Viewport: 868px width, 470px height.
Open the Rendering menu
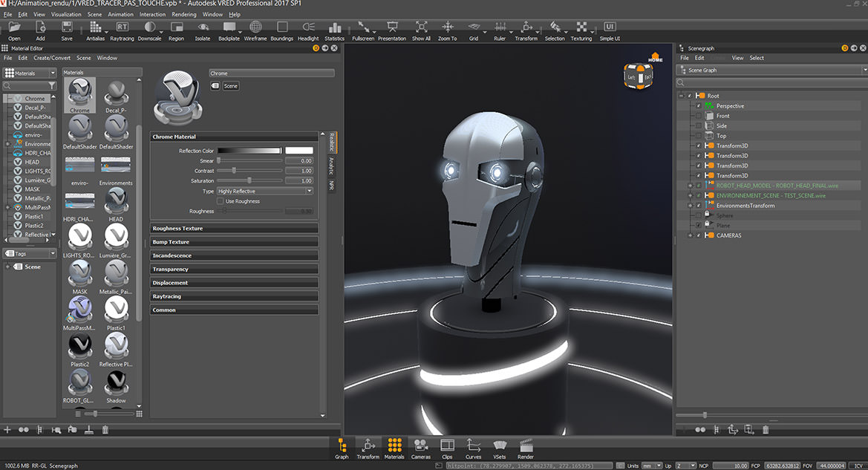coord(184,14)
